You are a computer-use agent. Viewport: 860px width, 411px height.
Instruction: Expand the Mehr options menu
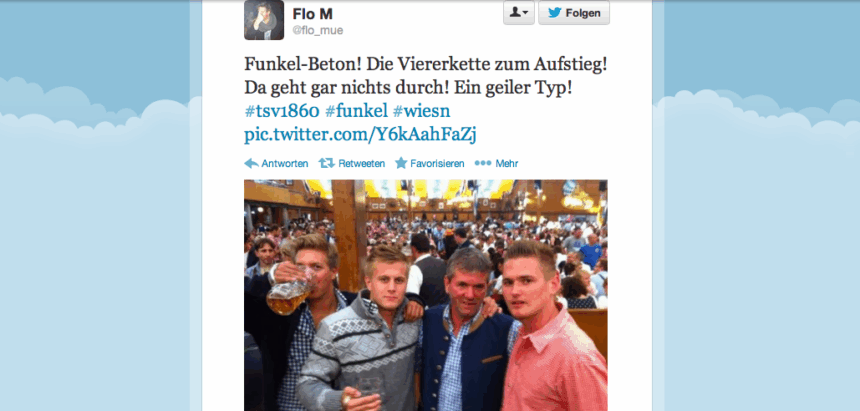click(507, 164)
